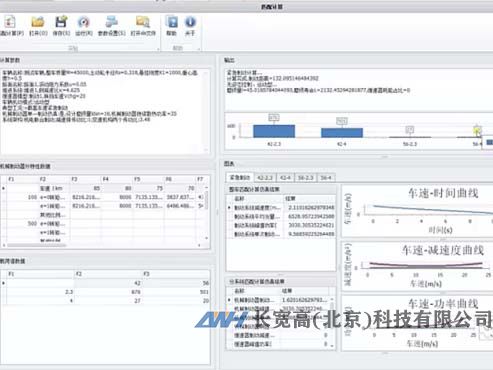Switch to the 56-2.3 chart tab
The width and height of the screenshot is (493, 370).
(x=305, y=178)
